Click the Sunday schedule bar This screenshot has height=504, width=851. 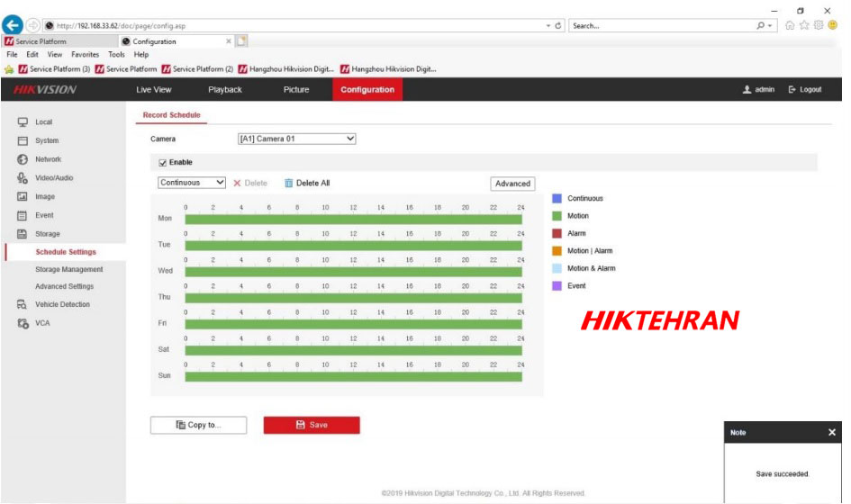click(353, 376)
